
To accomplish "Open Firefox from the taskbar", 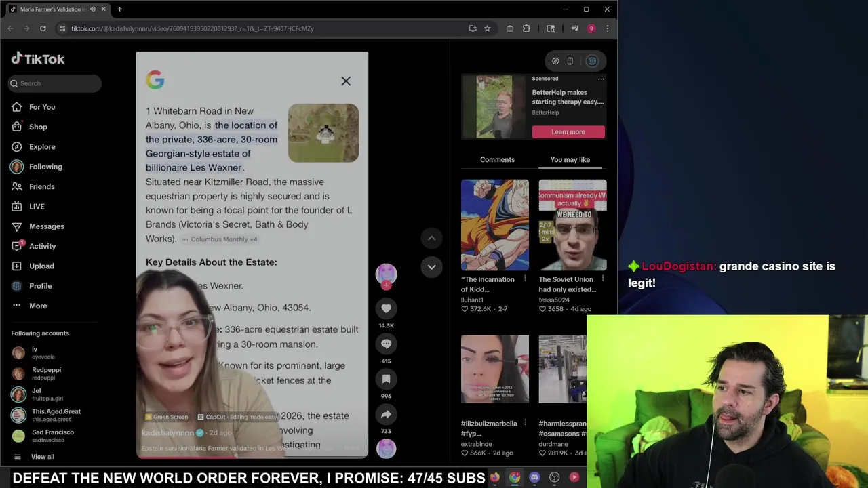I will click(x=495, y=477).
